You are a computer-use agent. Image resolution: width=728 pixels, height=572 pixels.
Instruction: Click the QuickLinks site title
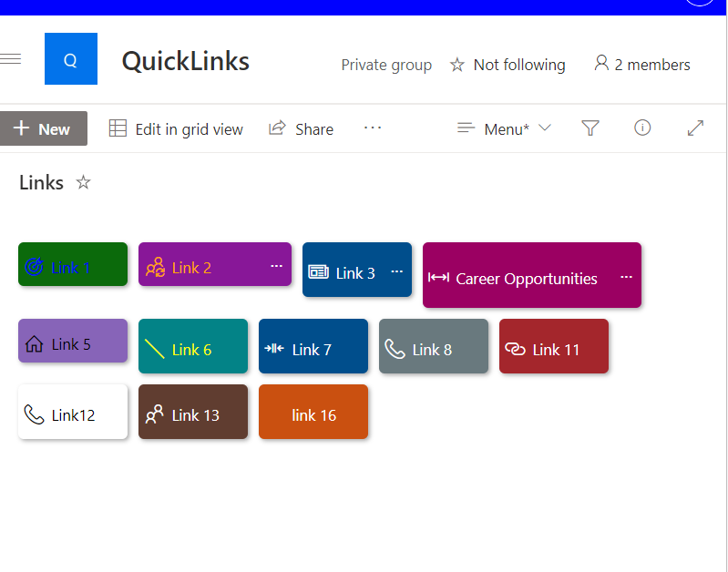(x=186, y=61)
